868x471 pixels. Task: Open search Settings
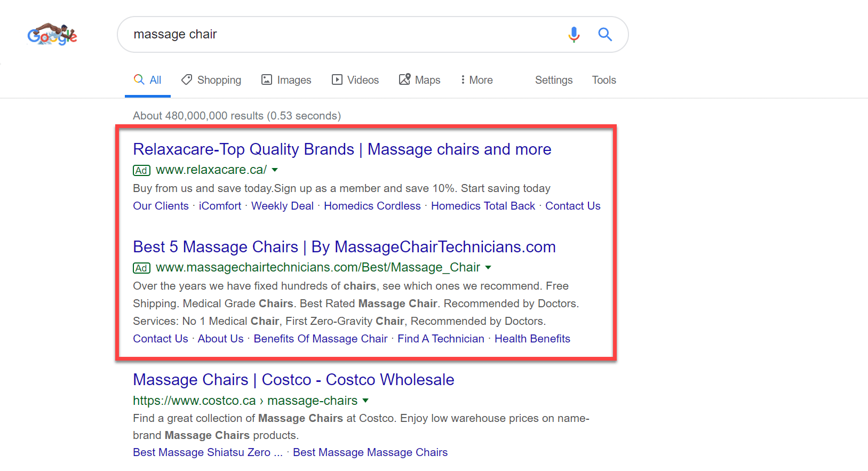554,80
